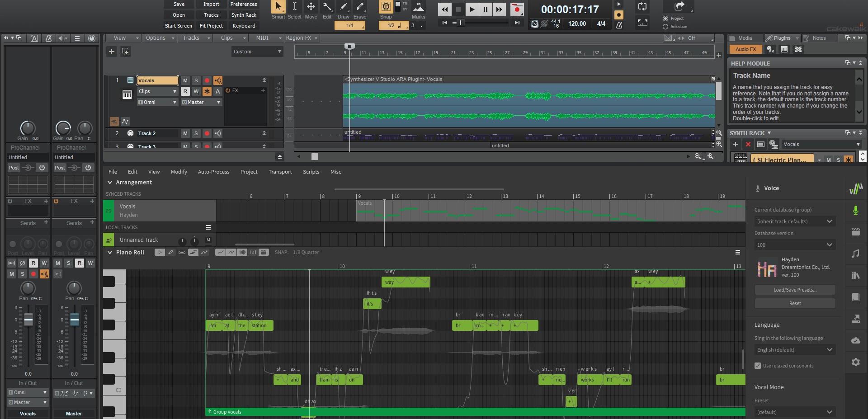This screenshot has width=868, height=419.
Task: Click Load/Save Presets button
Action: pos(795,290)
